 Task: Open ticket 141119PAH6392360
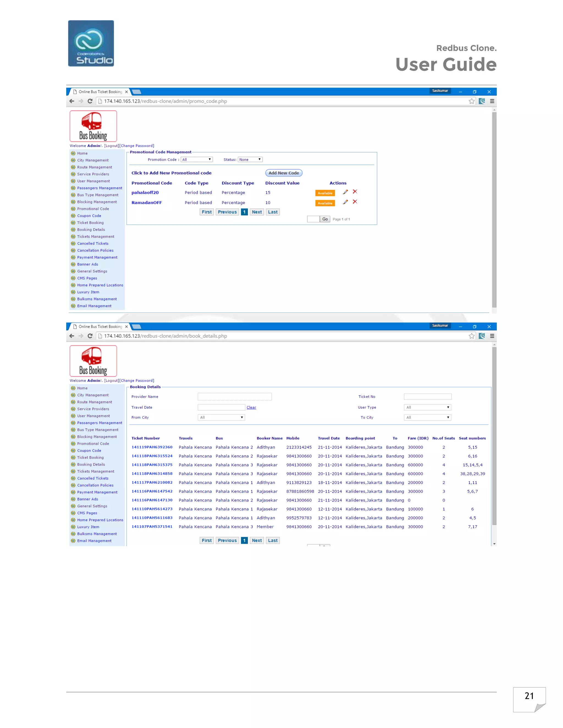pos(152,447)
